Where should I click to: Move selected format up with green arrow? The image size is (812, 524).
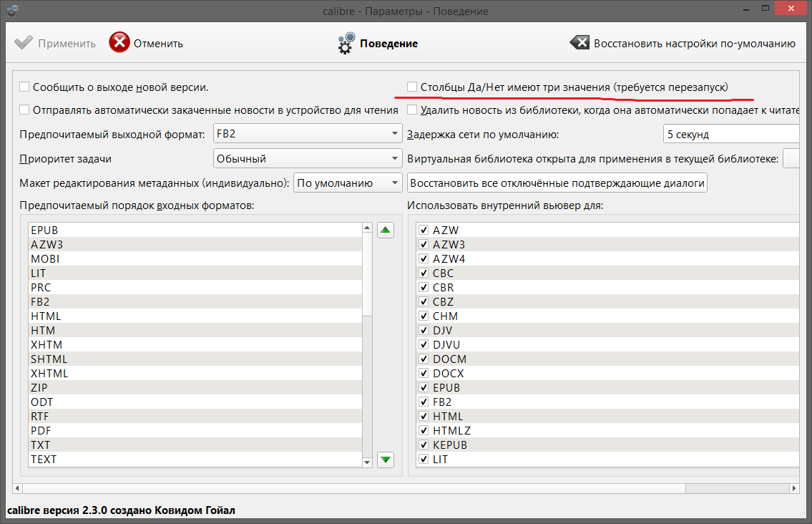[x=386, y=230]
